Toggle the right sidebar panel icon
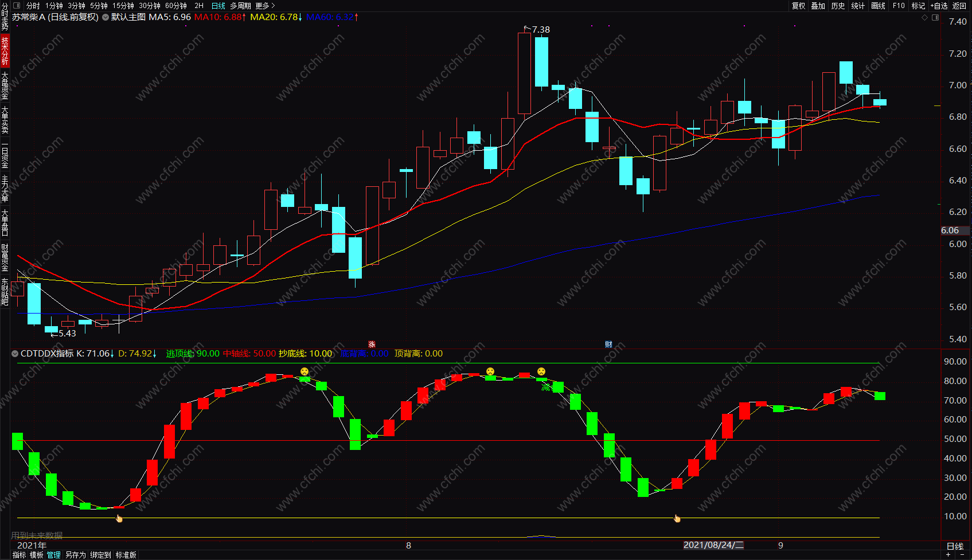This screenshot has height=560, width=972. click(935, 17)
